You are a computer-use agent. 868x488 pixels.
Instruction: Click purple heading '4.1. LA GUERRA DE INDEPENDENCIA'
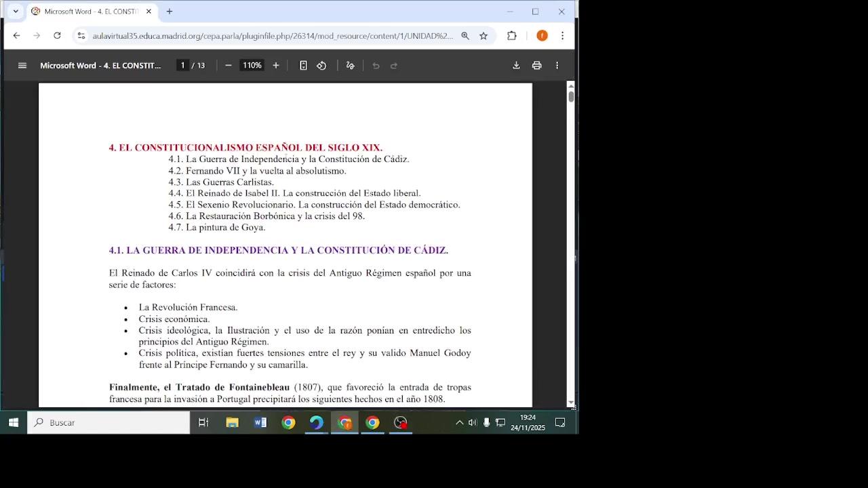coord(199,250)
